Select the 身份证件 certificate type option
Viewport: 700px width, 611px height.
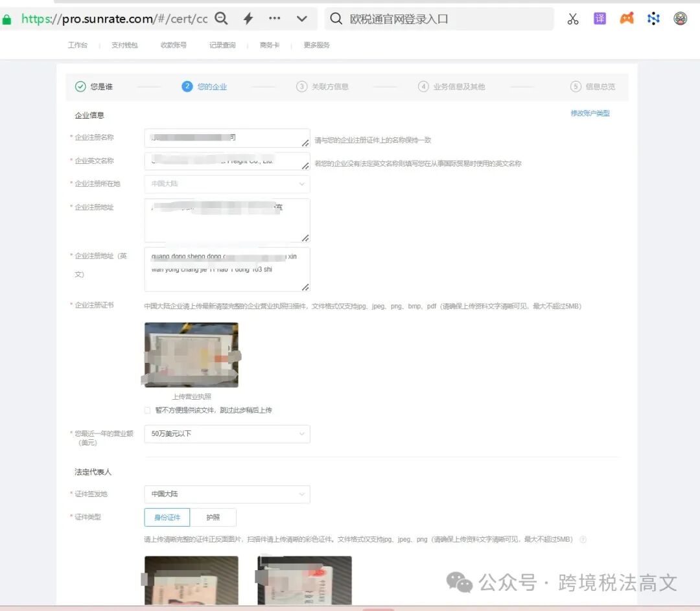[x=167, y=517]
